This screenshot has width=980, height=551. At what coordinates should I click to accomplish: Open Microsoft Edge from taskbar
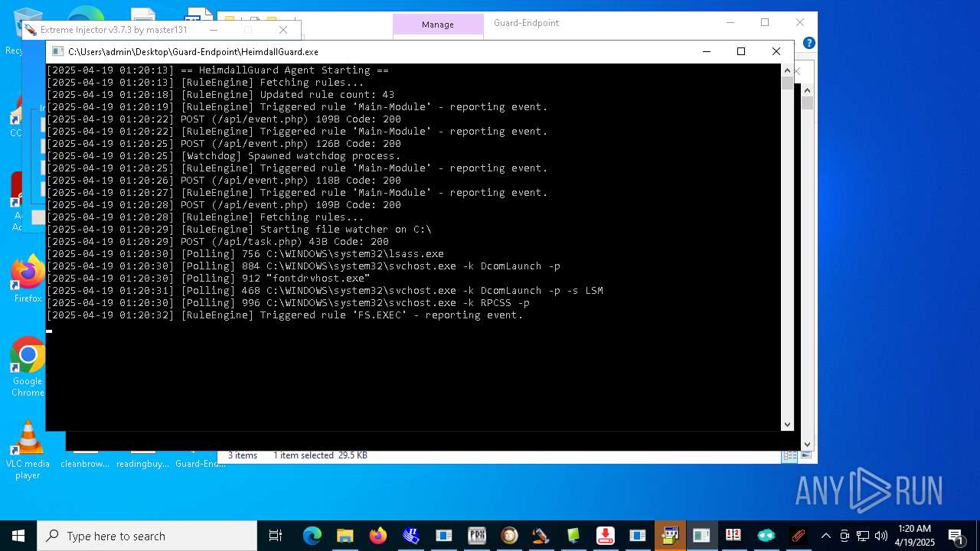click(x=312, y=536)
